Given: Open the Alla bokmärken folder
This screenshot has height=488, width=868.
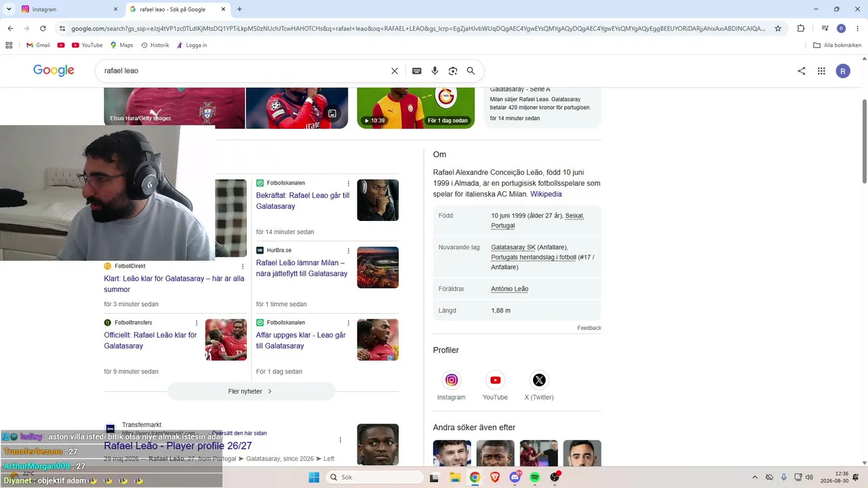Looking at the screenshot, I should [x=837, y=45].
